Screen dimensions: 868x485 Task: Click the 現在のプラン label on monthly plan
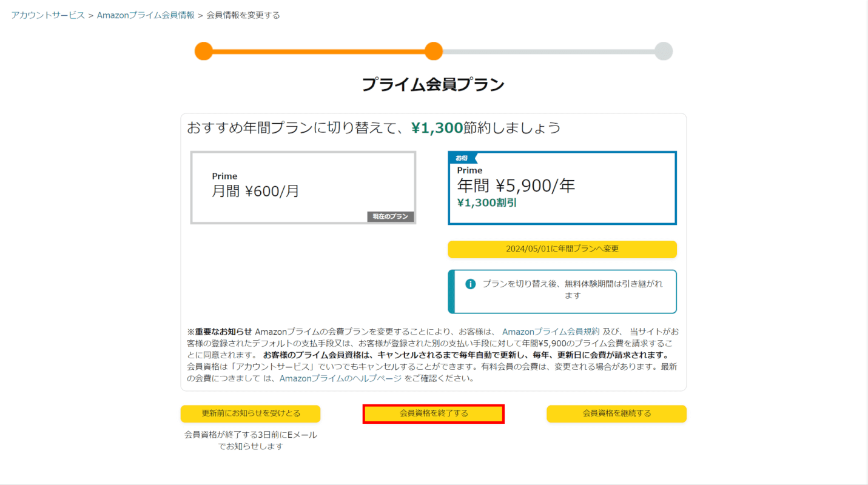click(x=391, y=216)
